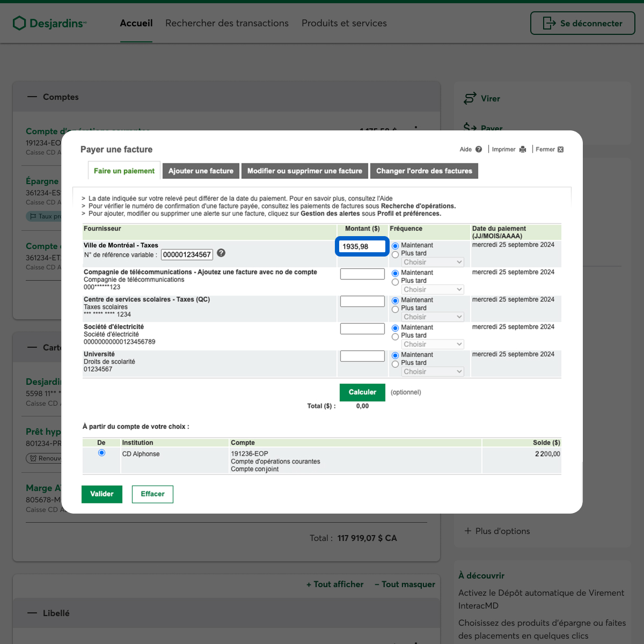
Task: Click the Aide question mark icon
Action: (479, 150)
